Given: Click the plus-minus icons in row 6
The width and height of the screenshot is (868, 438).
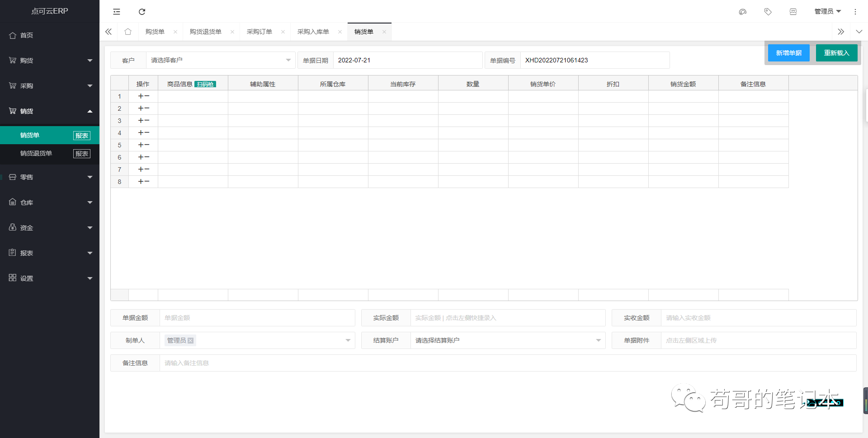Looking at the screenshot, I should 144,157.
